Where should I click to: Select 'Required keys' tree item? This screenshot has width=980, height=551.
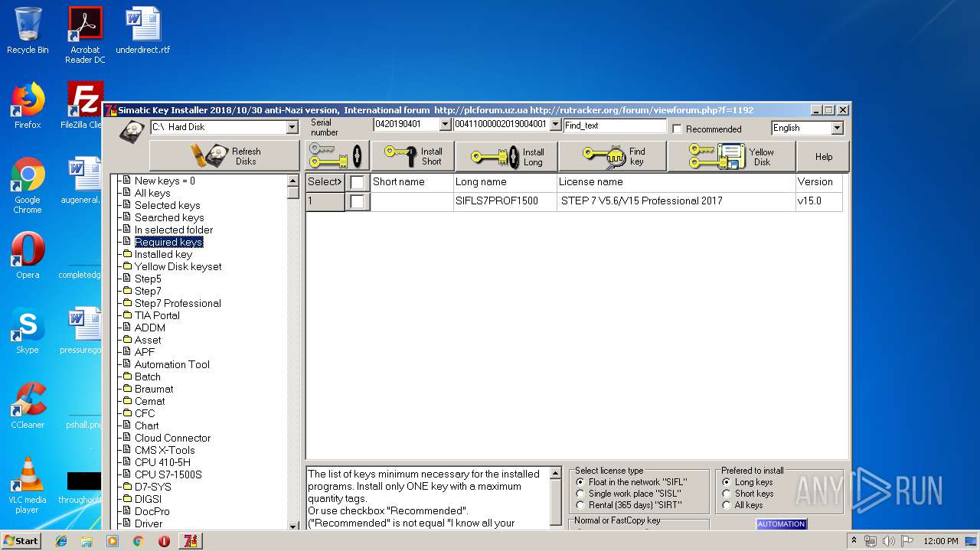point(168,242)
